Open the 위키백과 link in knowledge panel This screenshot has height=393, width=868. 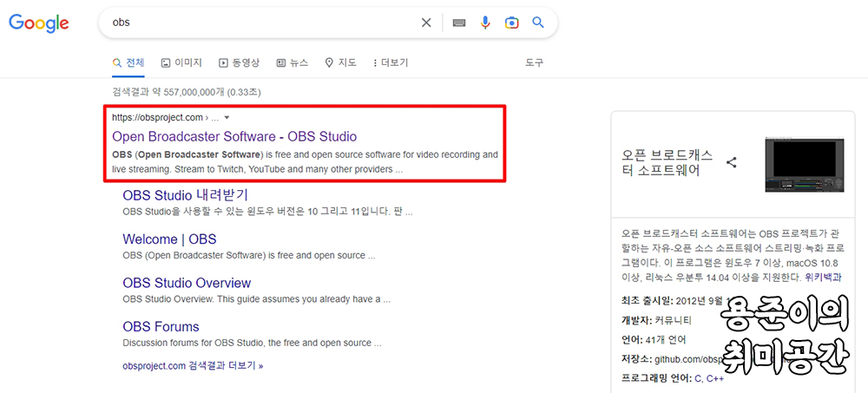point(823,278)
